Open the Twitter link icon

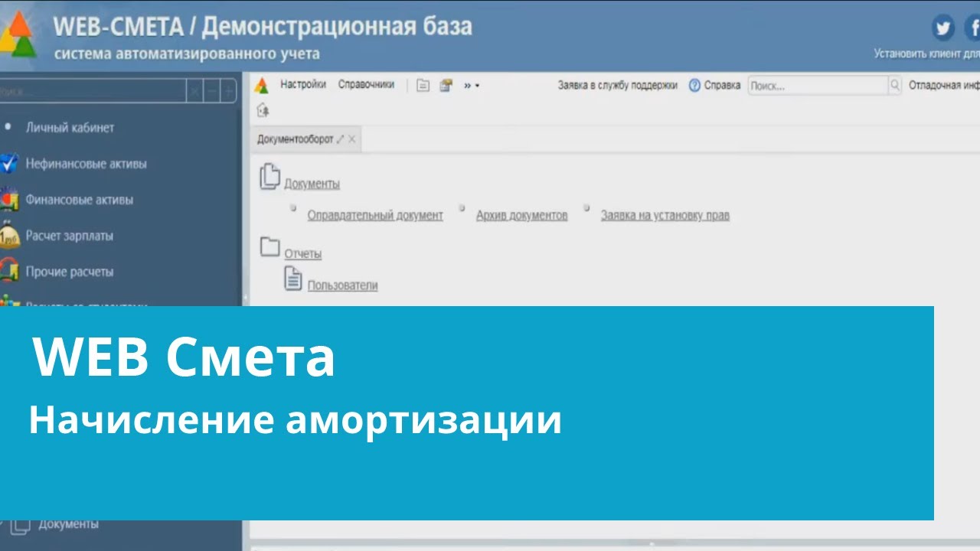[x=943, y=28]
